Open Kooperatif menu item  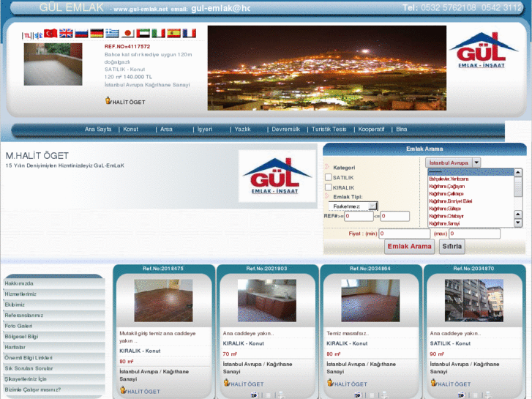pos(371,130)
